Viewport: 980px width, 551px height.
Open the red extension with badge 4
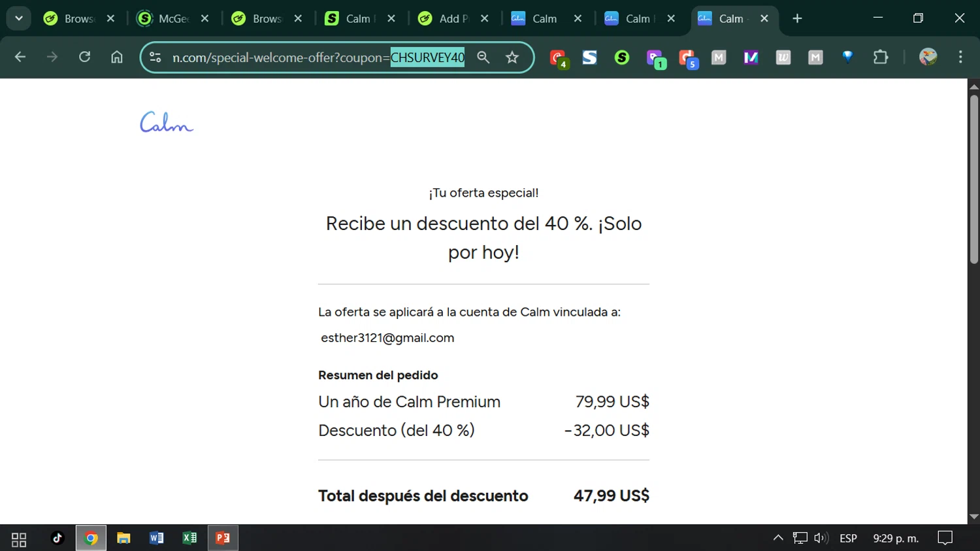(559, 58)
